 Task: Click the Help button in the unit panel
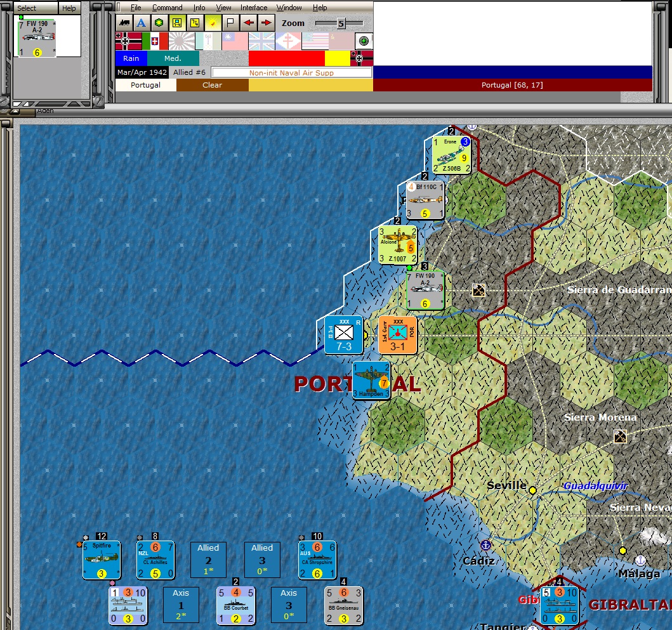point(69,8)
